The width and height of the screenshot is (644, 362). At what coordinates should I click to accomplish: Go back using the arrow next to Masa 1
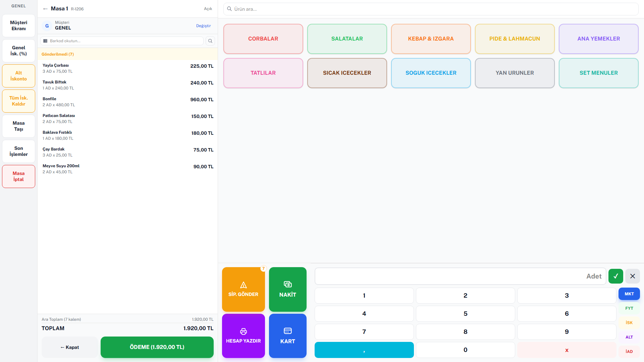coord(45,9)
